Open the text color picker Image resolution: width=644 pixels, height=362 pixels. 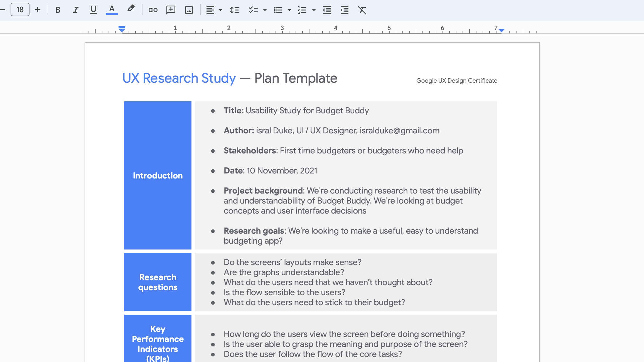point(112,10)
